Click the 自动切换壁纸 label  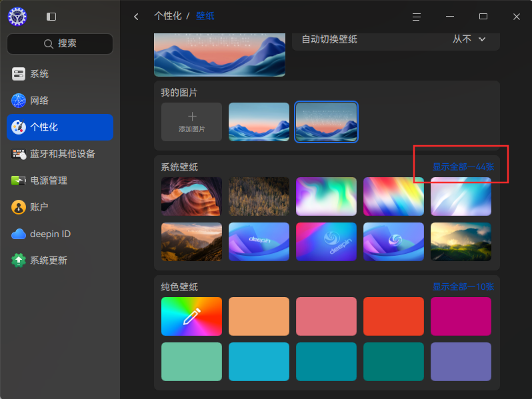point(329,39)
